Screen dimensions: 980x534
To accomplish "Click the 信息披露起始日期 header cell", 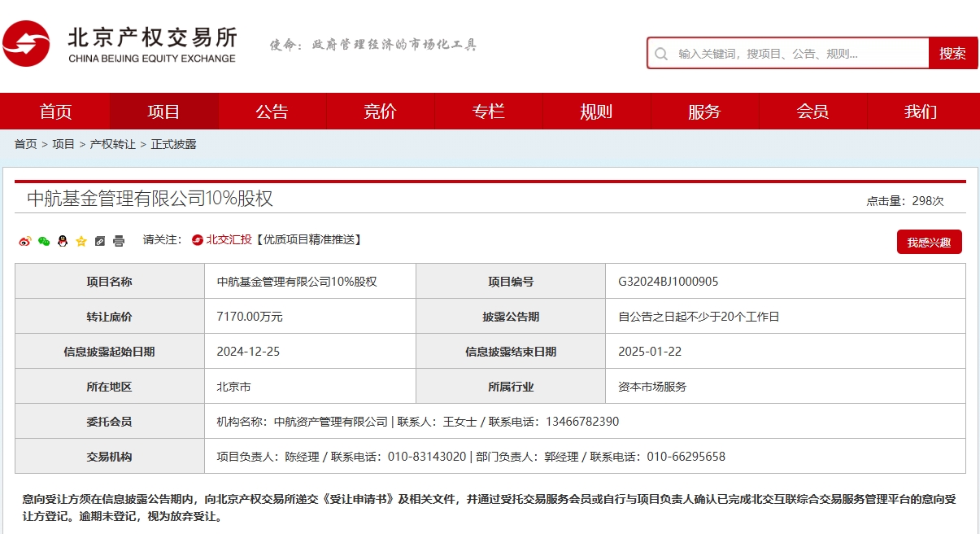I will (x=110, y=352).
